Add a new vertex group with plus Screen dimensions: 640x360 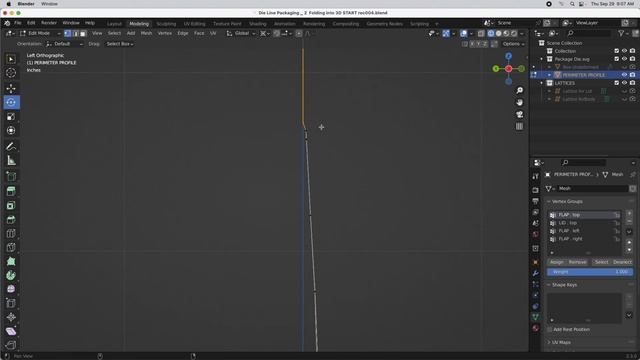(x=629, y=213)
